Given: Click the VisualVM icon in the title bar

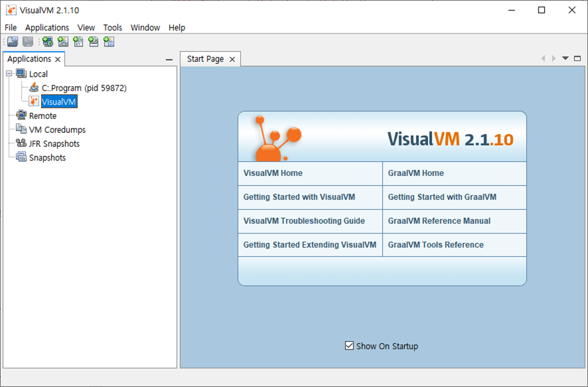Looking at the screenshot, I should tap(11, 10).
